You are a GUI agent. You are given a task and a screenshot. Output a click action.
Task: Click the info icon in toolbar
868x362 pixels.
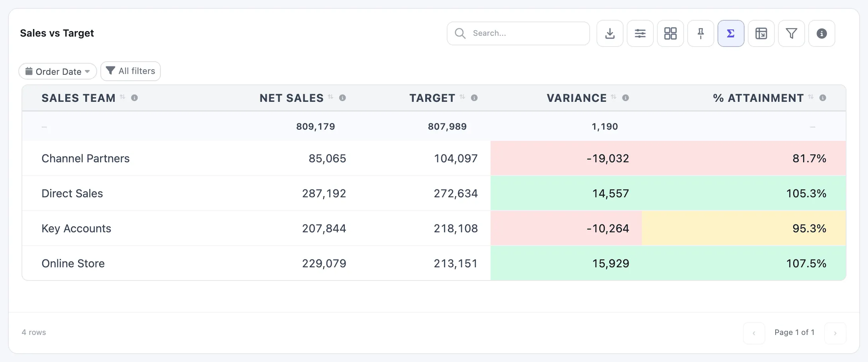[821, 33]
